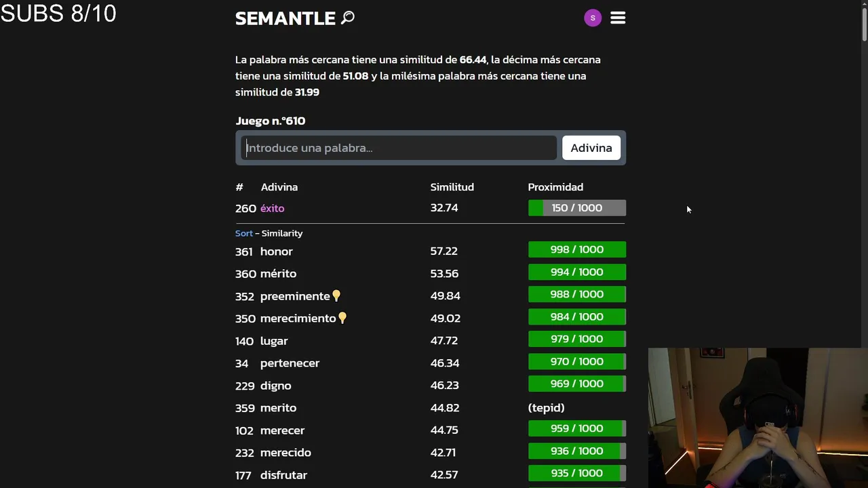Click the webcam overlay thumbnail
The height and width of the screenshot is (488, 868).
[x=757, y=418]
